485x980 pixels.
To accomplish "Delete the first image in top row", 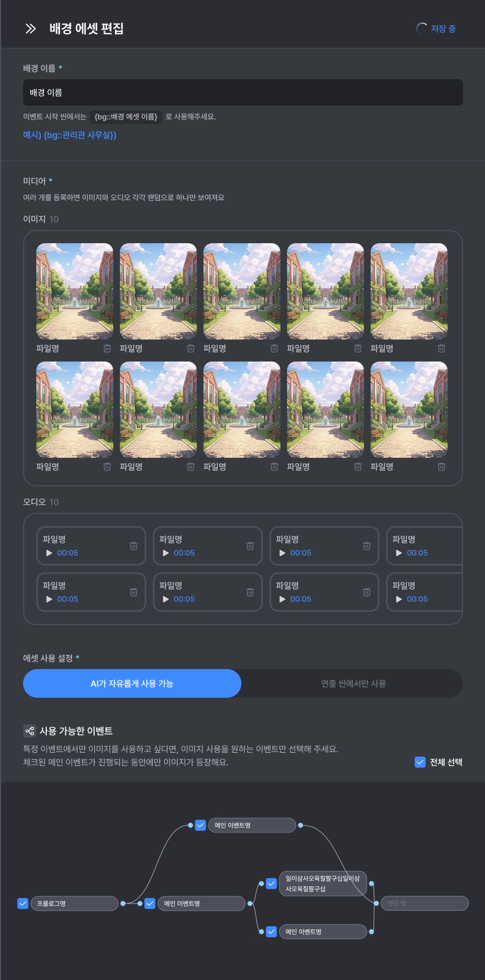I will click(x=107, y=348).
